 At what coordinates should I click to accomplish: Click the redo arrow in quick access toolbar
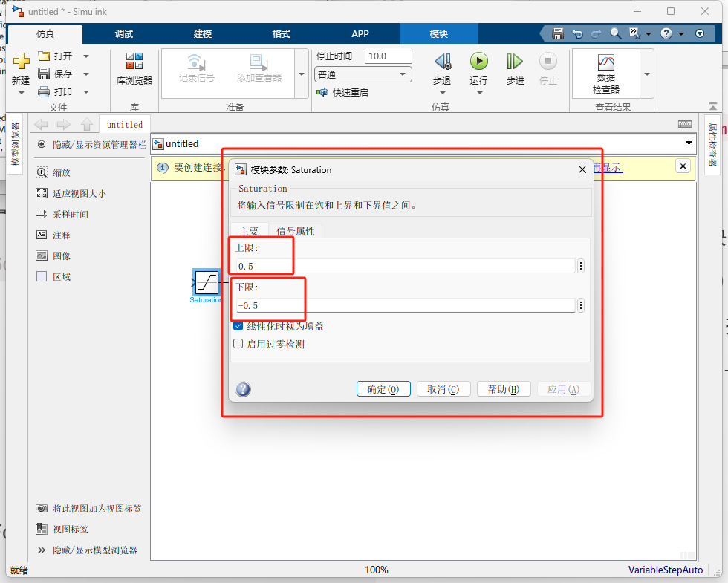tap(596, 33)
